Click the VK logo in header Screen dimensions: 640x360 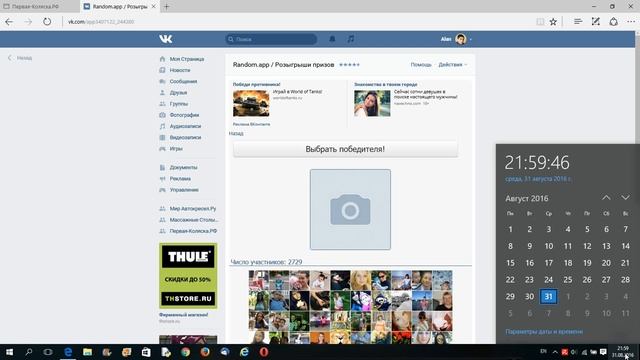click(166, 39)
